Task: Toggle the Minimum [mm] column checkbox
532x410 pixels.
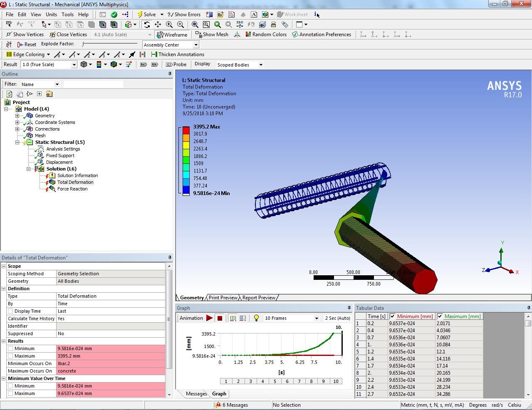Action: coord(392,316)
